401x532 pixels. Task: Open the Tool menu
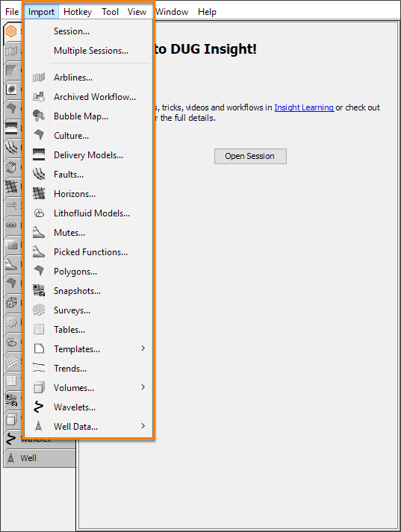pos(110,12)
